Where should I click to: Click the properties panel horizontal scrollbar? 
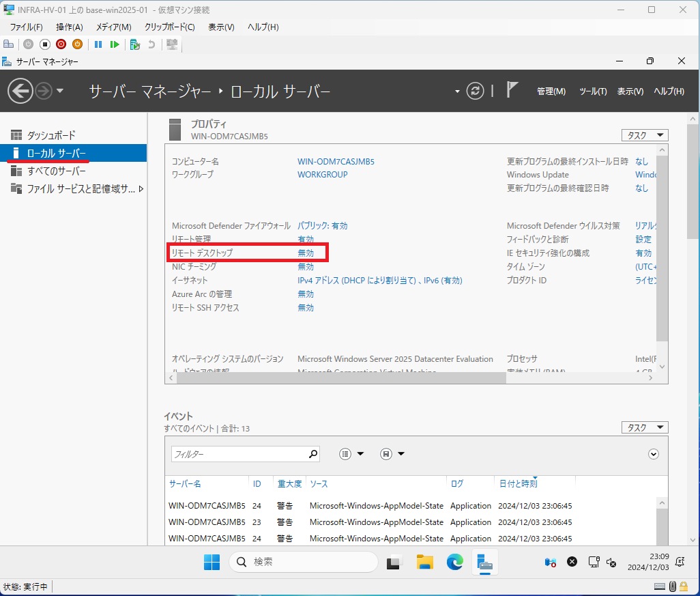click(x=342, y=378)
